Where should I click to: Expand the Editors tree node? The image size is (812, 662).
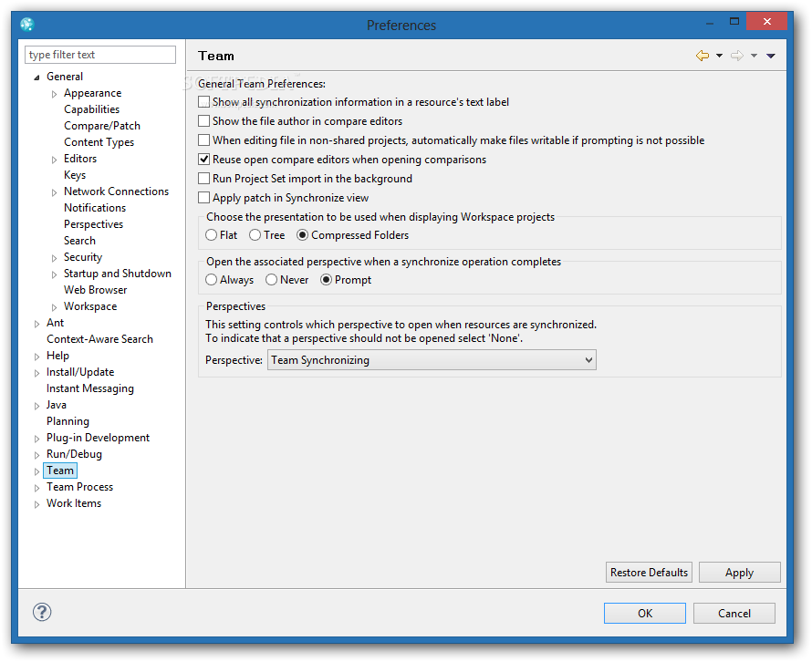[55, 160]
